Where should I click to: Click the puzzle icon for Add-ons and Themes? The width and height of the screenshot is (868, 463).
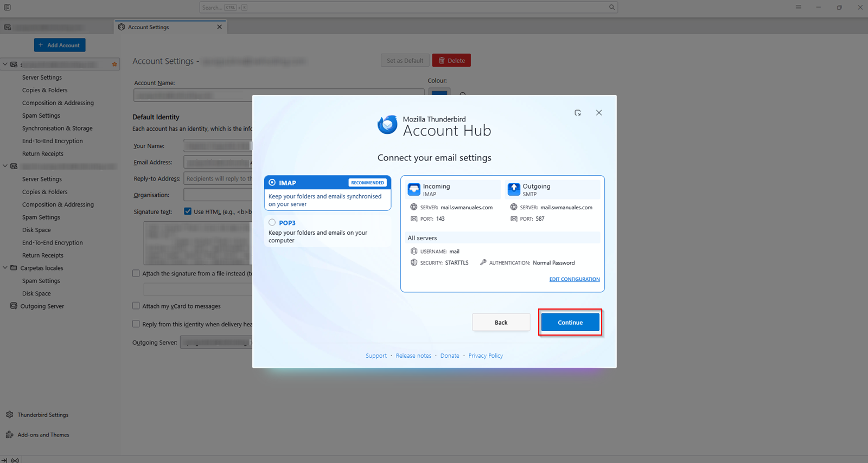(x=9, y=435)
